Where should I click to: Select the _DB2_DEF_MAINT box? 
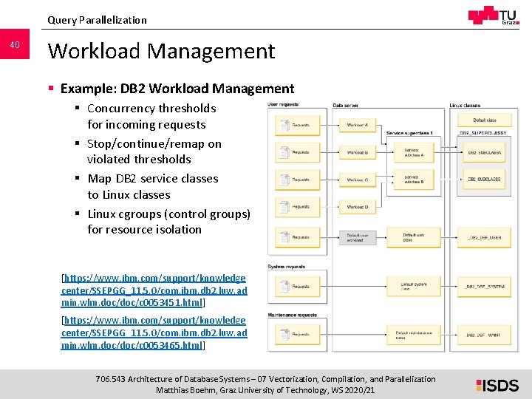(484, 335)
